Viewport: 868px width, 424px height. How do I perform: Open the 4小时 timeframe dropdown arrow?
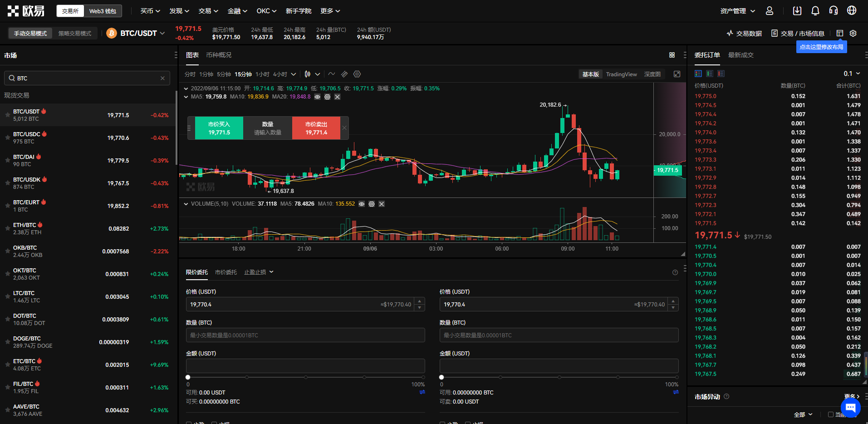tap(293, 74)
